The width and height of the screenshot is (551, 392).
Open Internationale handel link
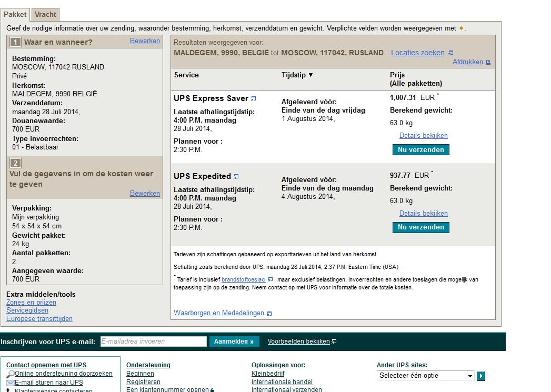[282, 382]
